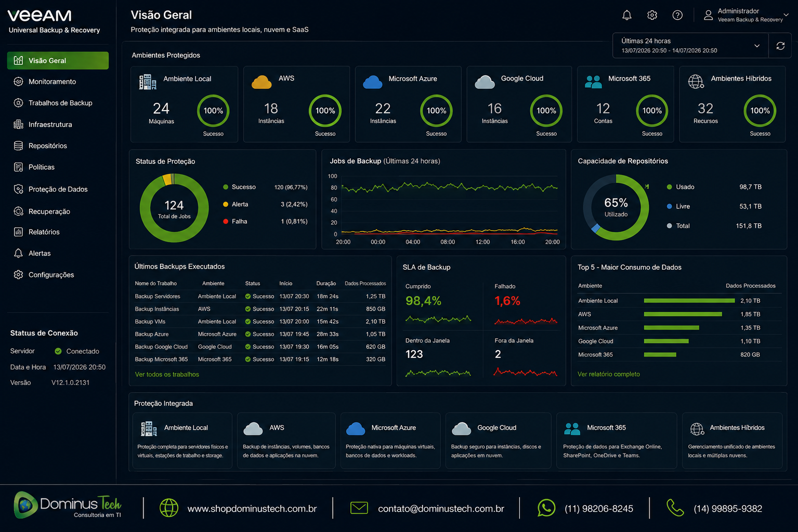Open the AWS card in Proteção Integrada
This screenshot has width=798, height=532.
point(286,441)
